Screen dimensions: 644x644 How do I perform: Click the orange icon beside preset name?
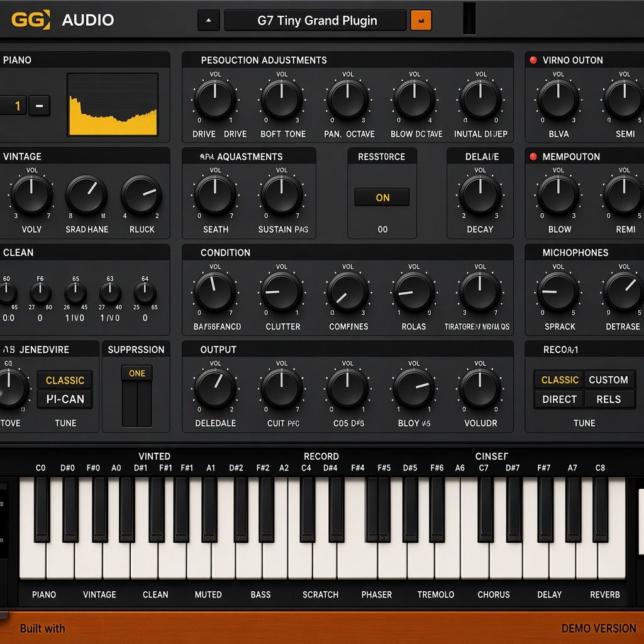pos(421,20)
